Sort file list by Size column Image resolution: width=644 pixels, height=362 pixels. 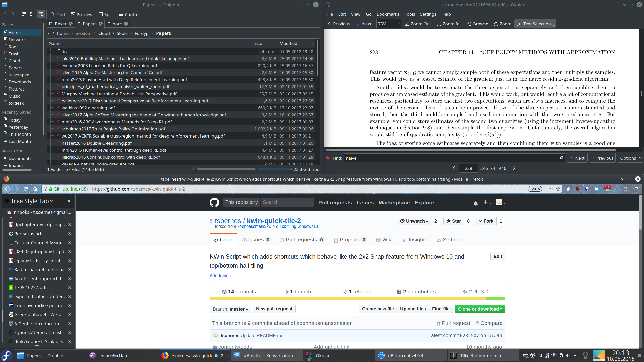[265, 43]
